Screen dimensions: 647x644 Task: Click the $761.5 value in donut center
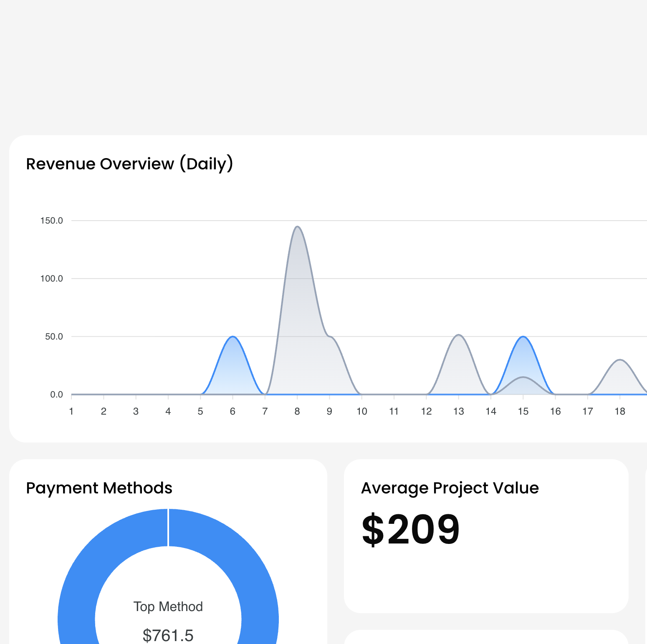click(168, 635)
